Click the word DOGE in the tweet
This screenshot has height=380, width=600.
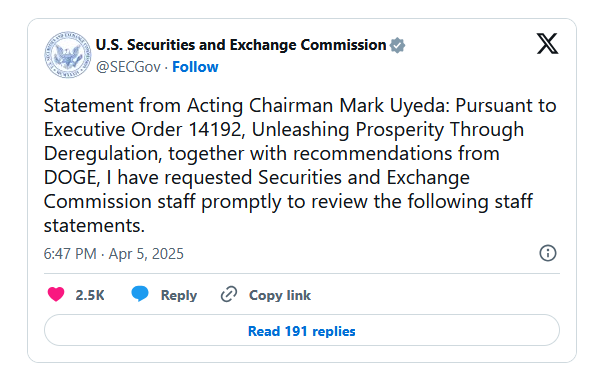click(x=70, y=178)
